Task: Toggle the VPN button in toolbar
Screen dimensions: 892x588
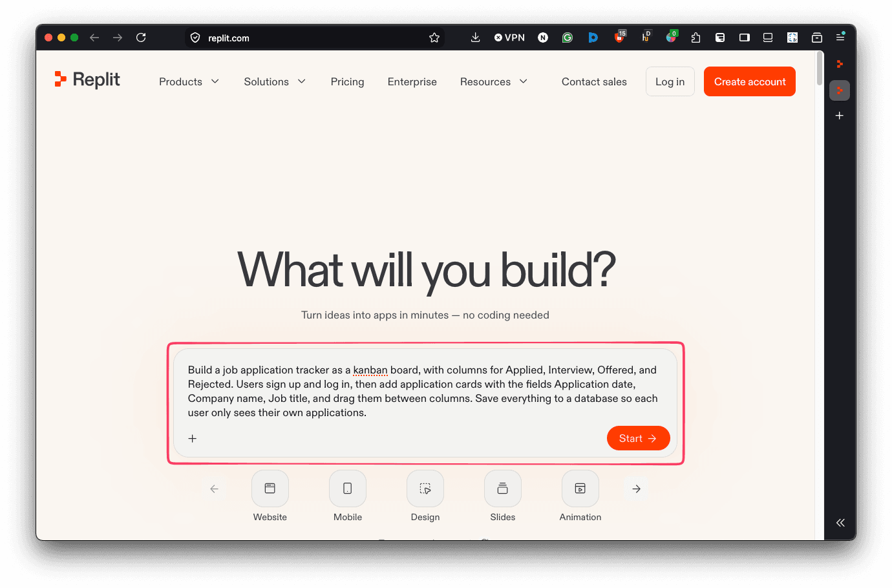Action: pos(509,37)
